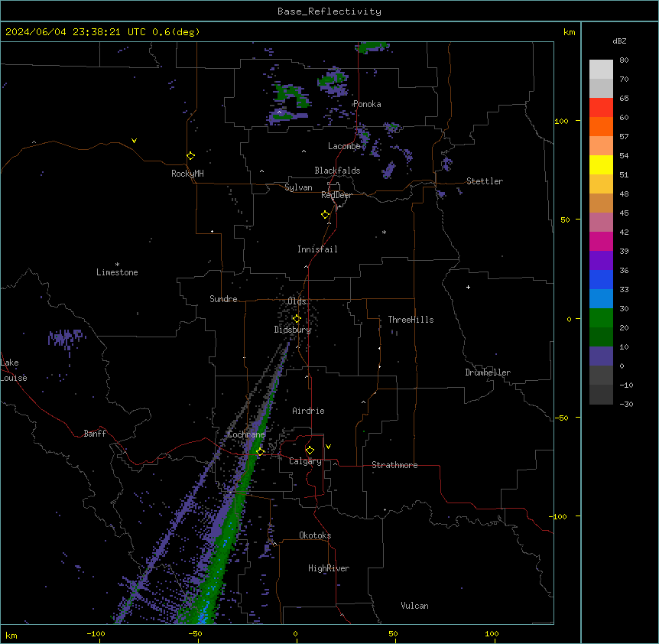Viewport: 659px width, 644px height.
Task: Click the Didsbury label
Action: 293,330
